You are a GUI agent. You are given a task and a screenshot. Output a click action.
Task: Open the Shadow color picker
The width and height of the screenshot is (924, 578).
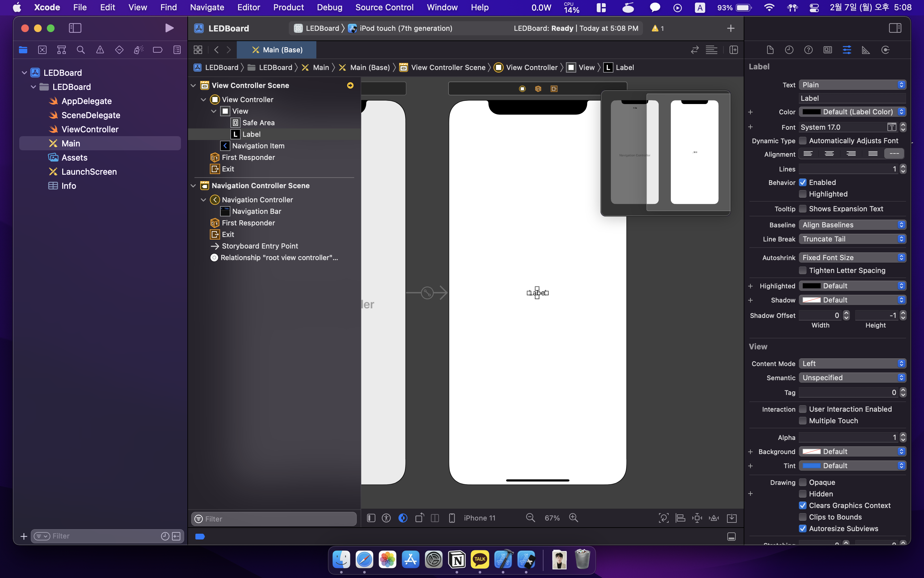(x=852, y=300)
